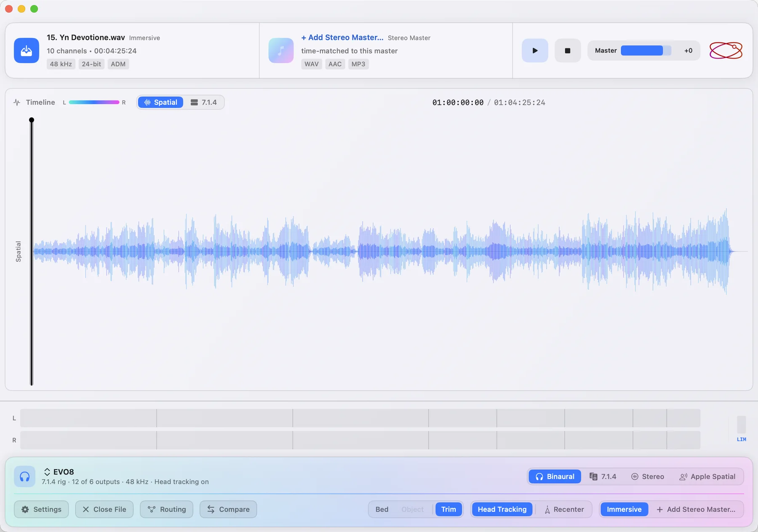The height and width of the screenshot is (532, 758).
Task: Click the Stereo Master music note icon
Action: (x=281, y=51)
